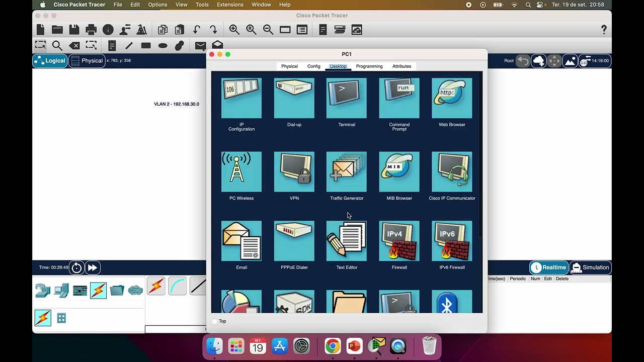The height and width of the screenshot is (362, 644).
Task: Open the Config tab in PC1
Action: tap(314, 66)
